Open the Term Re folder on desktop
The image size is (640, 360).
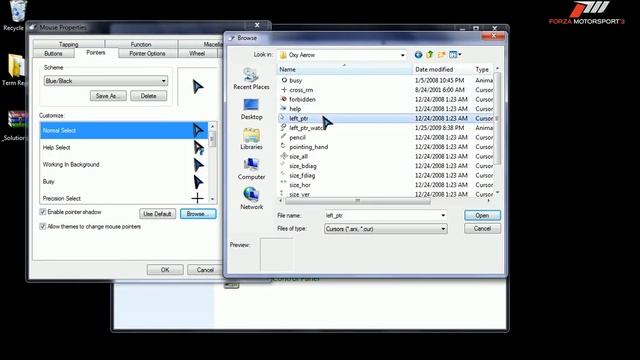pos(15,69)
